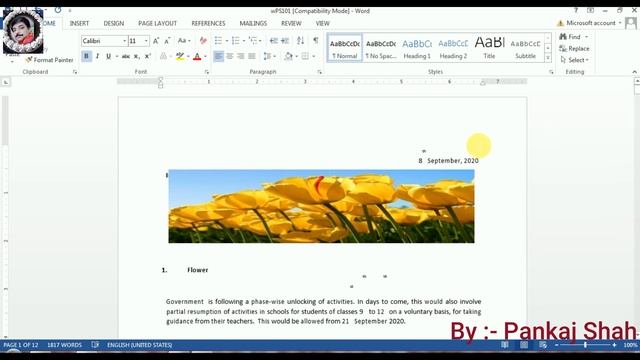The image size is (640, 360).
Task: Click Clear All Formatting icon
Action: click(203, 41)
